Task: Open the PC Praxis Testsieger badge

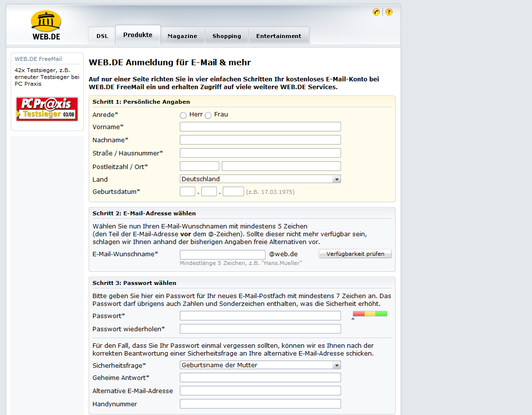Action: coord(47,109)
